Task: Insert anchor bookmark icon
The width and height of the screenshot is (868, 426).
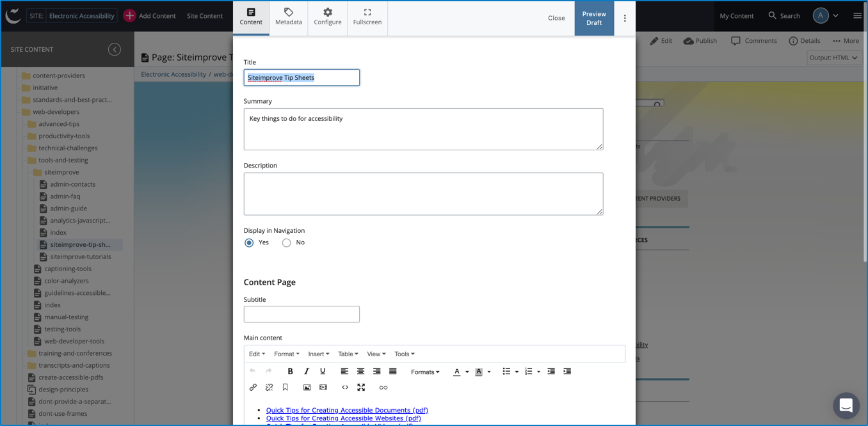Action: [285, 388]
